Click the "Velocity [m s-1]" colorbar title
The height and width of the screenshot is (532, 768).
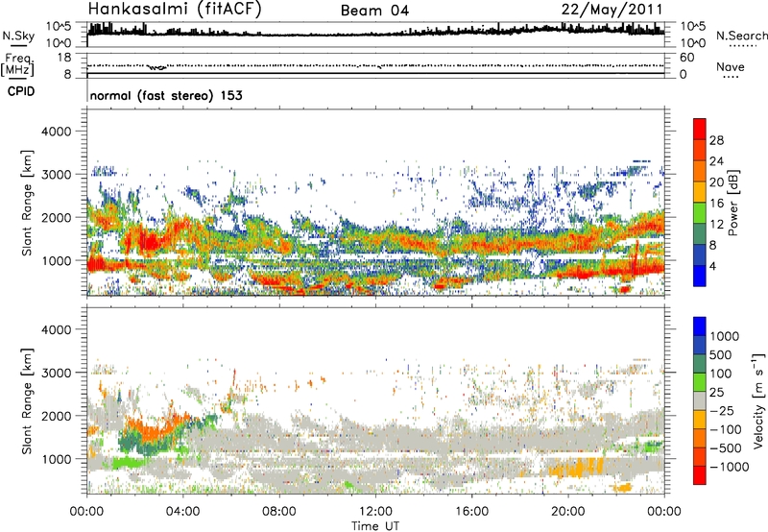click(758, 400)
